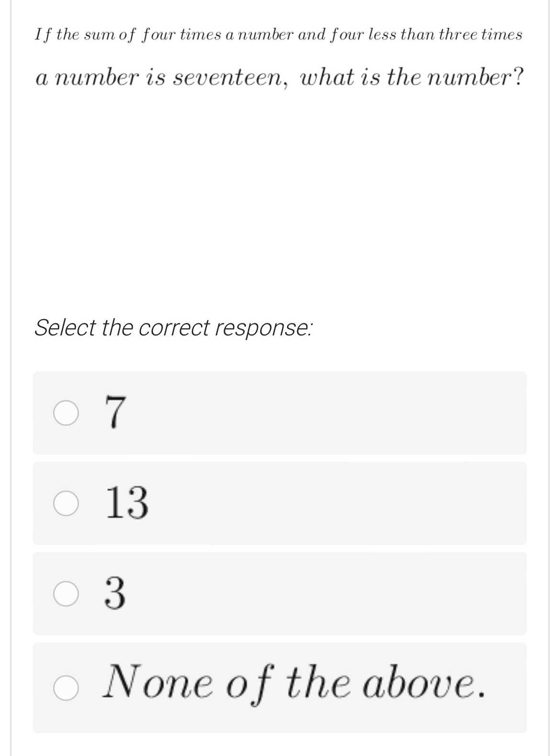Select the radio button for answer 13
Screen dimensions: 554x756
(x=65, y=503)
